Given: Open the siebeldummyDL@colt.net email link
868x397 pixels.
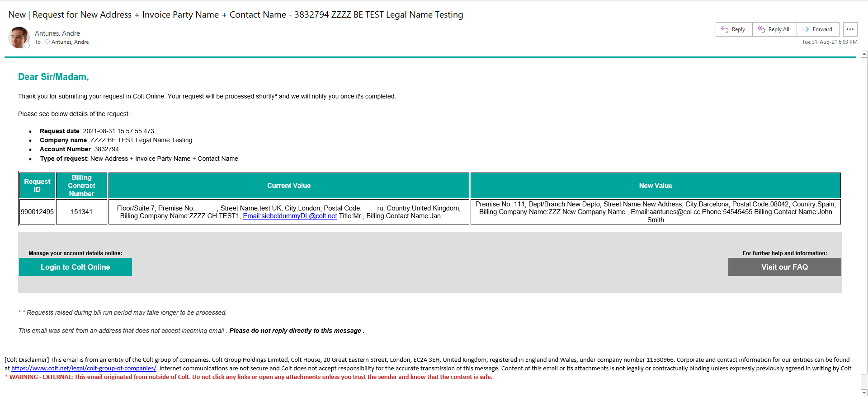Looking at the screenshot, I should tap(290, 216).
